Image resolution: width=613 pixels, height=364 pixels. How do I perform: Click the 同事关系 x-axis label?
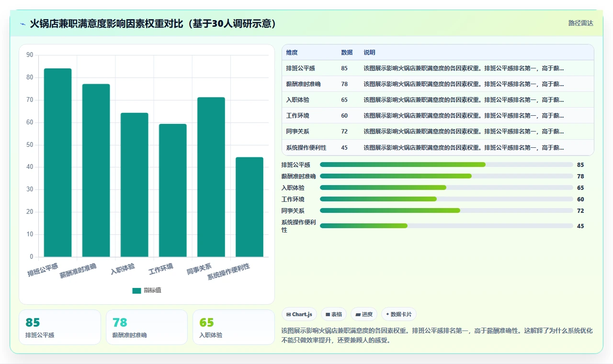click(x=199, y=269)
